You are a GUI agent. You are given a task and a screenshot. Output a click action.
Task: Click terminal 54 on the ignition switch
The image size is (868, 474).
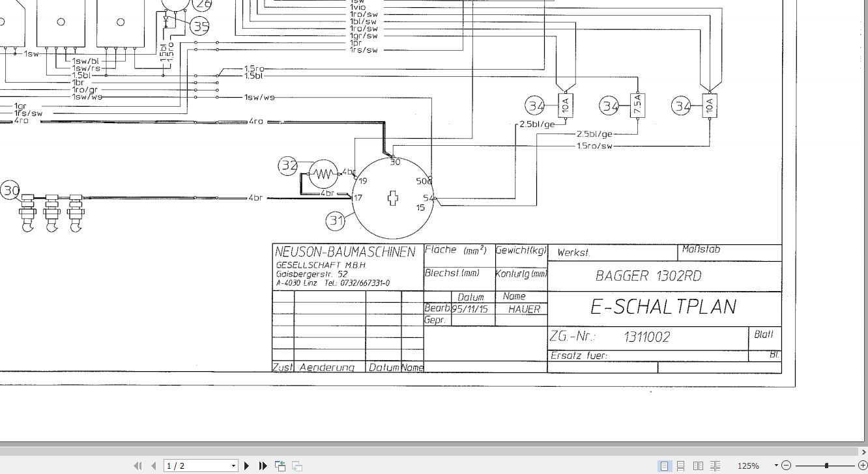(x=428, y=198)
